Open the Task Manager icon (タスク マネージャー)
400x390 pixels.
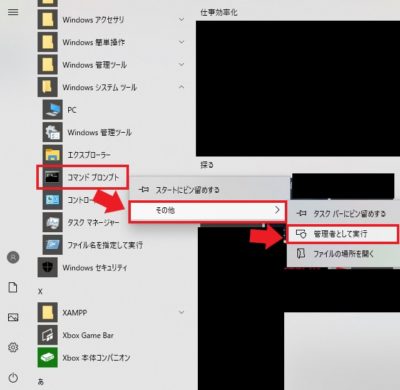52,222
